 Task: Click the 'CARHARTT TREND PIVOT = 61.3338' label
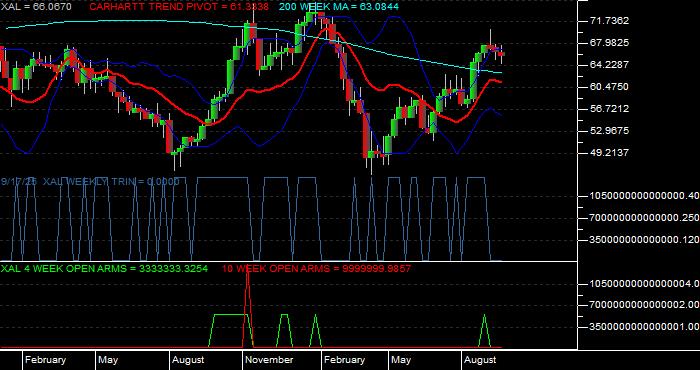tap(179, 7)
